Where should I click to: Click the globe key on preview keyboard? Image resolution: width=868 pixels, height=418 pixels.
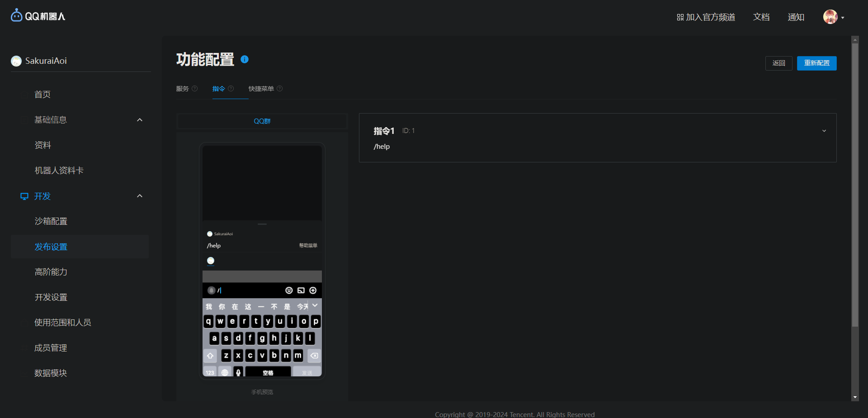click(x=225, y=372)
